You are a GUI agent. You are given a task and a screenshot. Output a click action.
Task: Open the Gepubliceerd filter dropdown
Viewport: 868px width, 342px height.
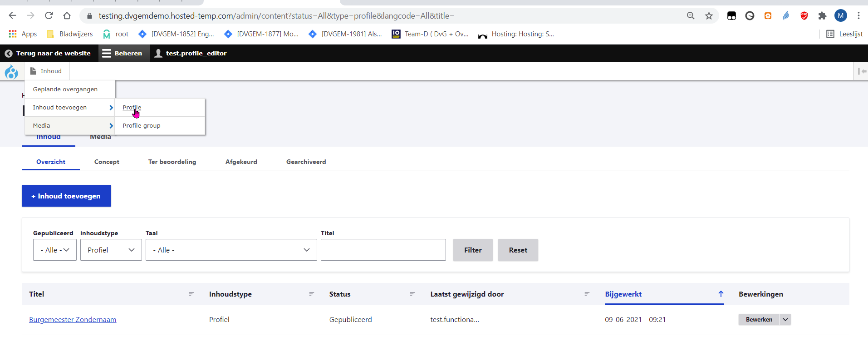(55, 250)
